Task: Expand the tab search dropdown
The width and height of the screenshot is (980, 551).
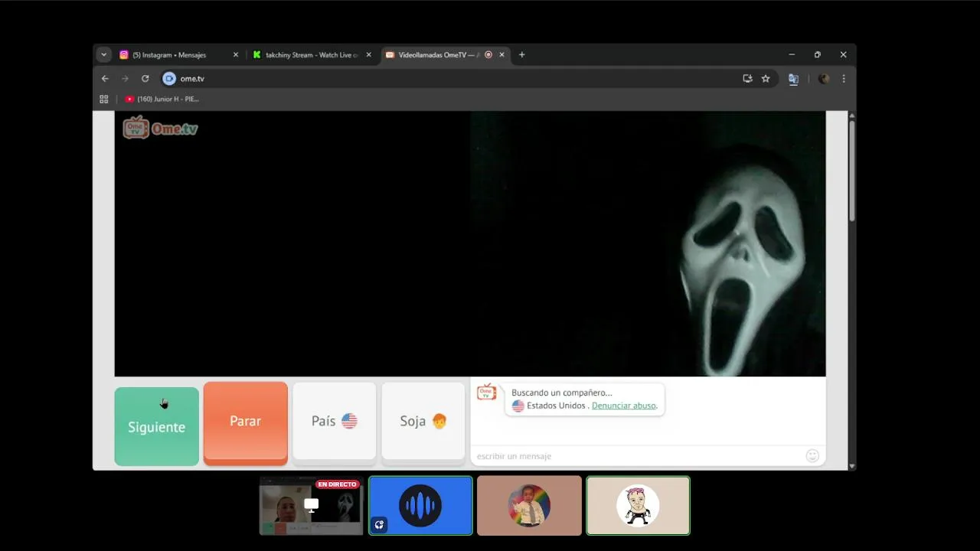Action: 103,55
